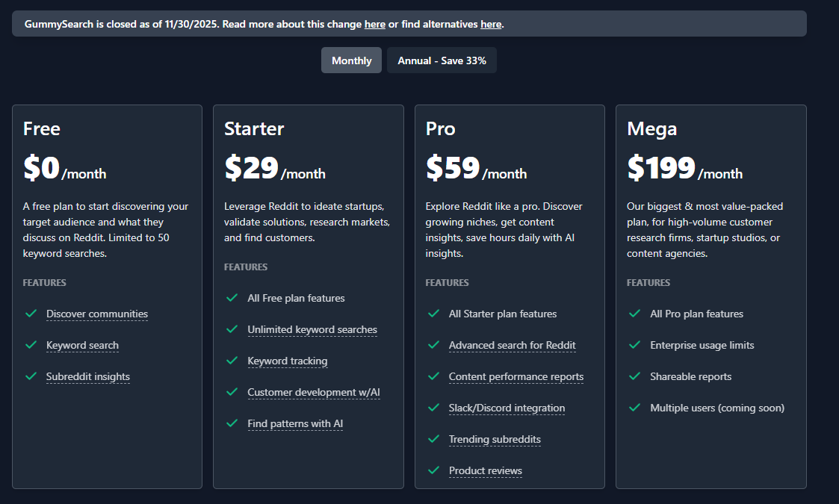Click checkmark beside Product reviews
839x504 pixels.
(x=433, y=470)
